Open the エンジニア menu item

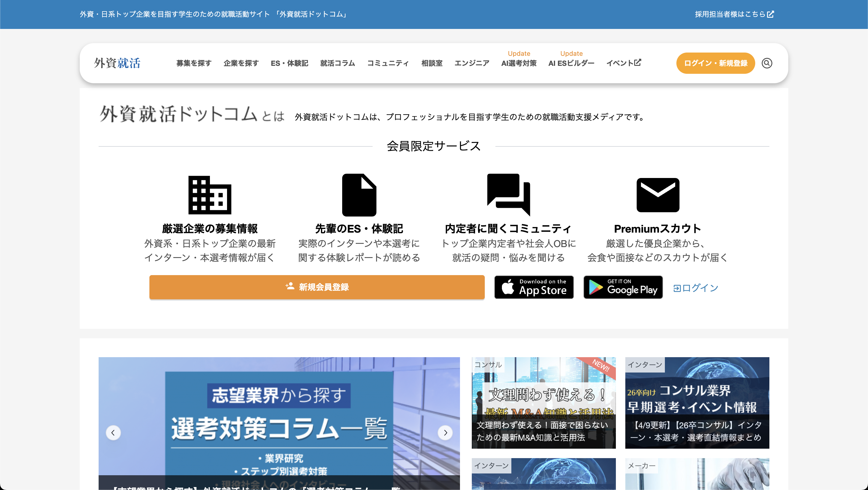point(472,63)
